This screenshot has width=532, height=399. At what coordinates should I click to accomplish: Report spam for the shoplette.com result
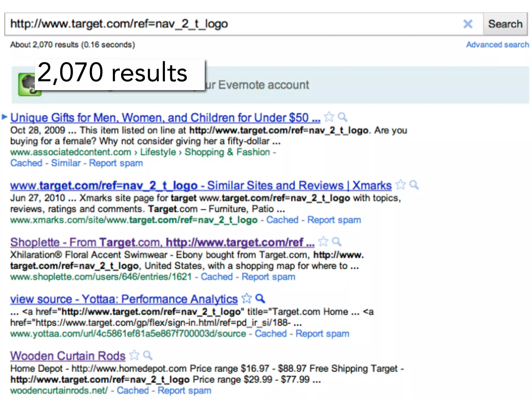(268, 277)
